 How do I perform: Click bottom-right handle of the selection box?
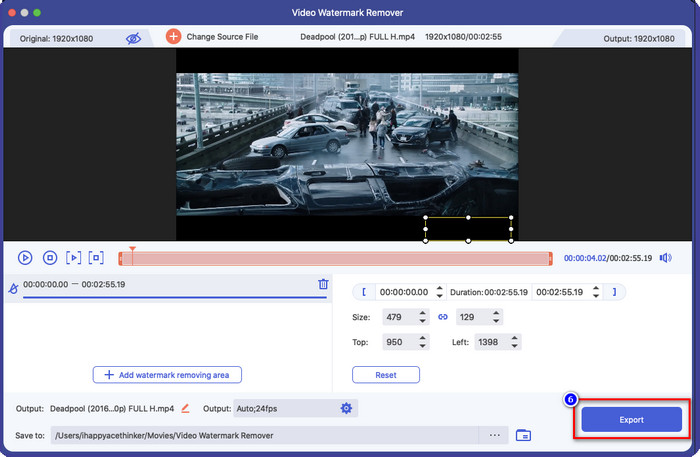[x=511, y=241]
